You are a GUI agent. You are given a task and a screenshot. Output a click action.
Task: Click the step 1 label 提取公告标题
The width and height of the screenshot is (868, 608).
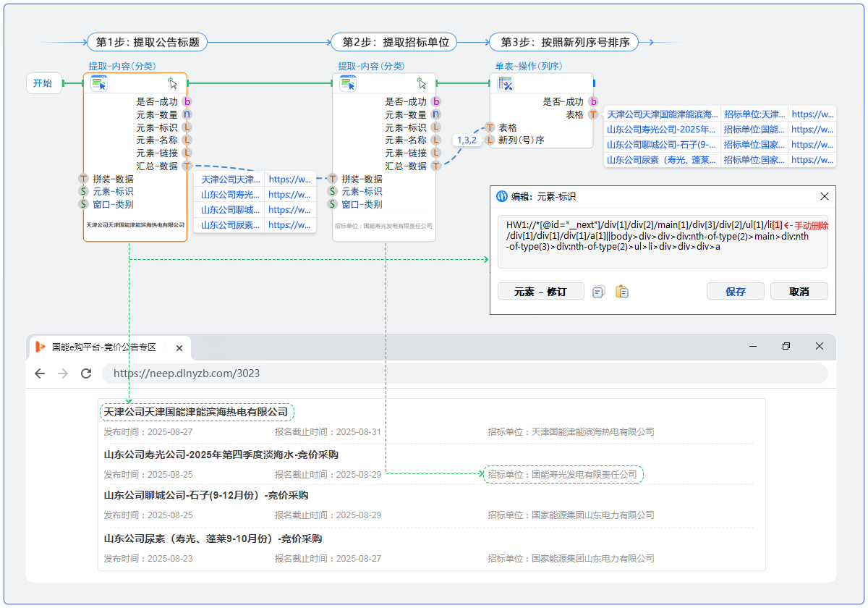click(x=148, y=42)
